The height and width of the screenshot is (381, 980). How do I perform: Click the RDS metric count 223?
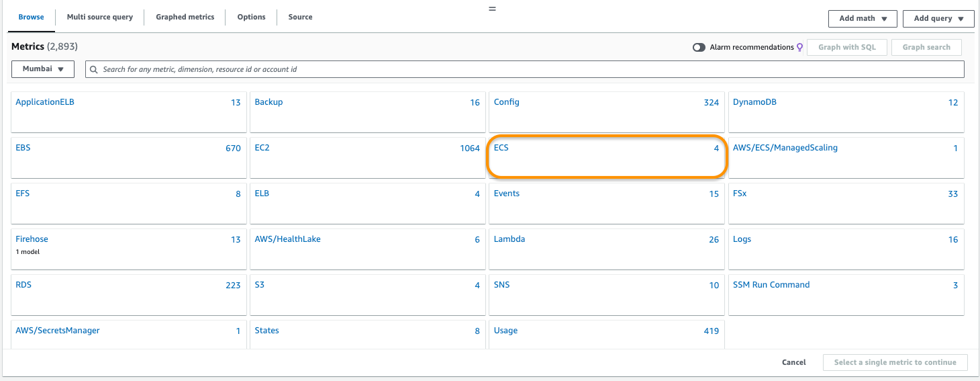point(233,286)
